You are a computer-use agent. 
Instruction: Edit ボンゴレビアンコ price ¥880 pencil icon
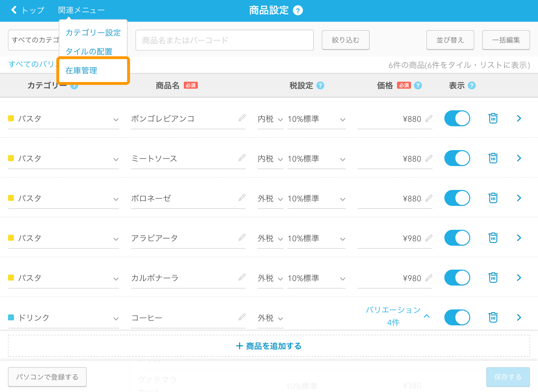(x=429, y=118)
